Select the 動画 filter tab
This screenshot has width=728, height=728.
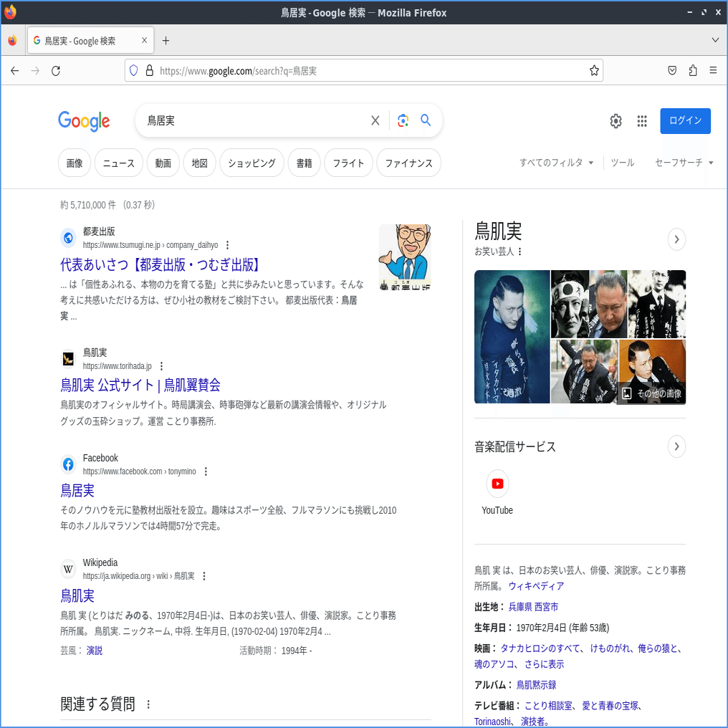click(x=163, y=163)
